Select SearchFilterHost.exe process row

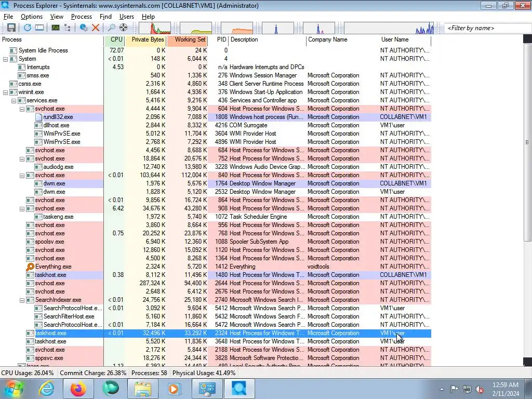(x=216, y=316)
